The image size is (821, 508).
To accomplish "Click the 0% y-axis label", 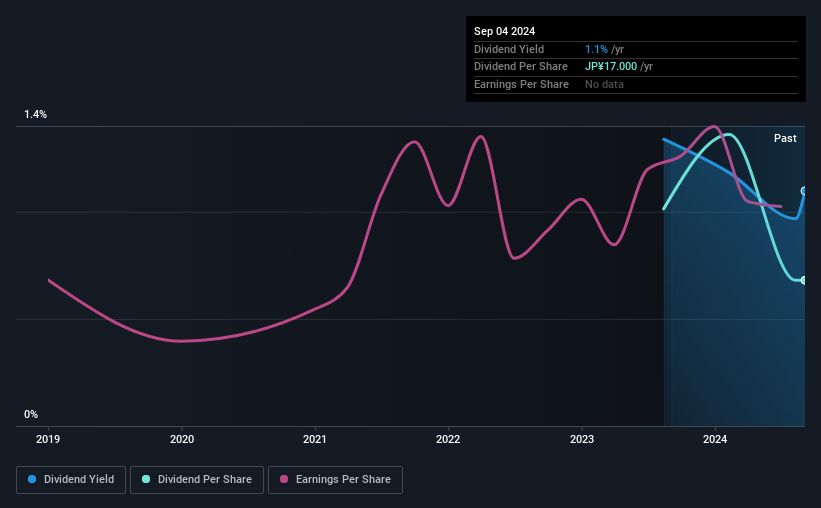I will click(x=31, y=414).
